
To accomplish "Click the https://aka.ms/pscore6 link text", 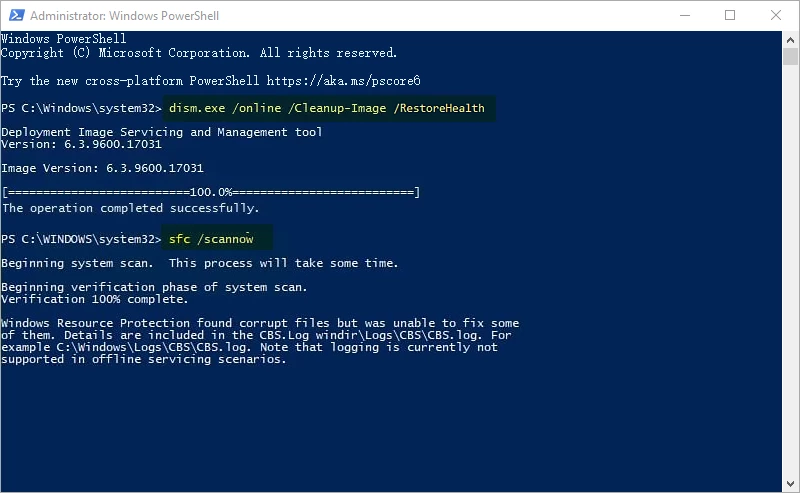I will [x=343, y=81].
